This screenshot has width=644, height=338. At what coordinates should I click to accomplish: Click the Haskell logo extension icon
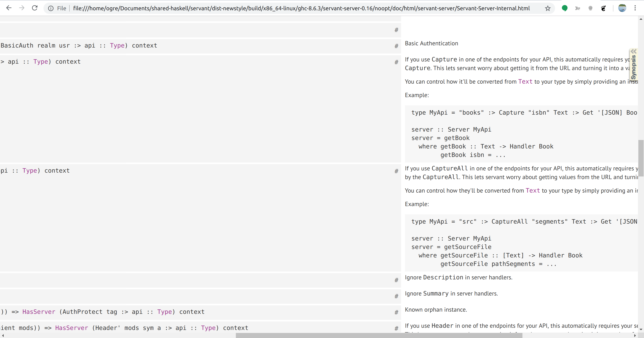pyautogui.click(x=578, y=8)
